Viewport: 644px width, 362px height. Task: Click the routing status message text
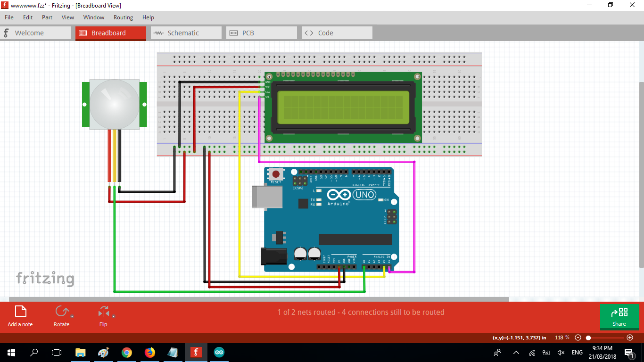pos(361,312)
